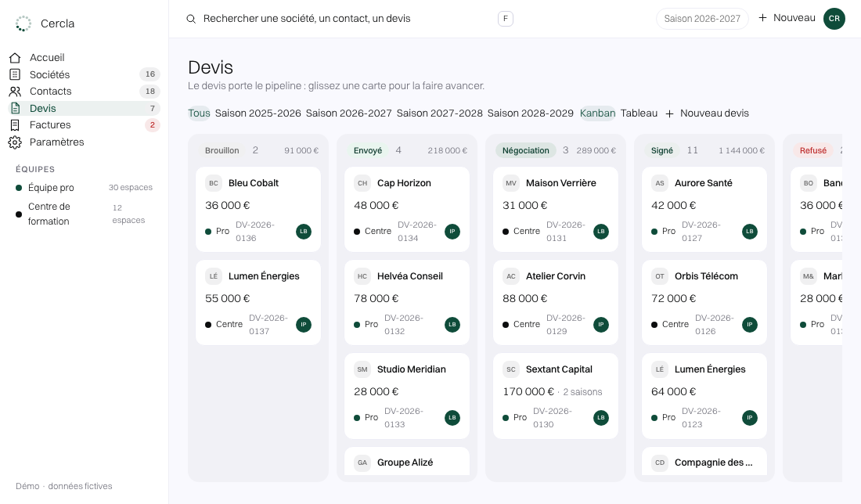
Task: Click the MV badge on Maison Verrière
Action: [511, 183]
